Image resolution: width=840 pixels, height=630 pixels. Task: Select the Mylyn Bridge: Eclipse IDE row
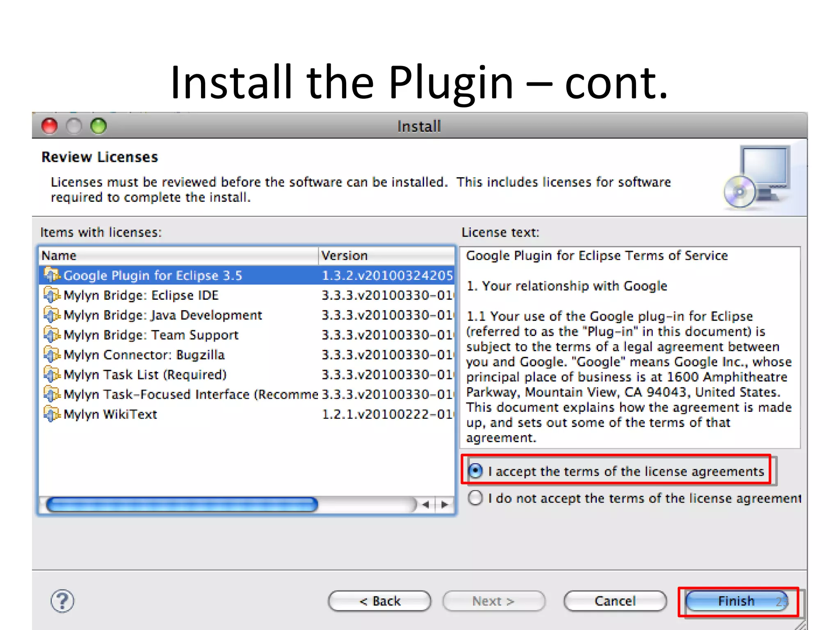click(247, 295)
